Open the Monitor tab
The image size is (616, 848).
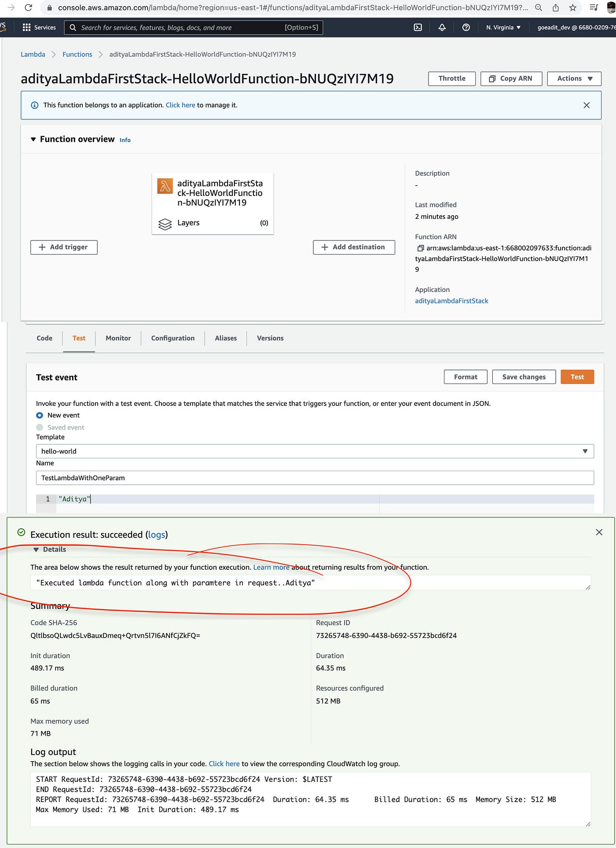point(118,338)
